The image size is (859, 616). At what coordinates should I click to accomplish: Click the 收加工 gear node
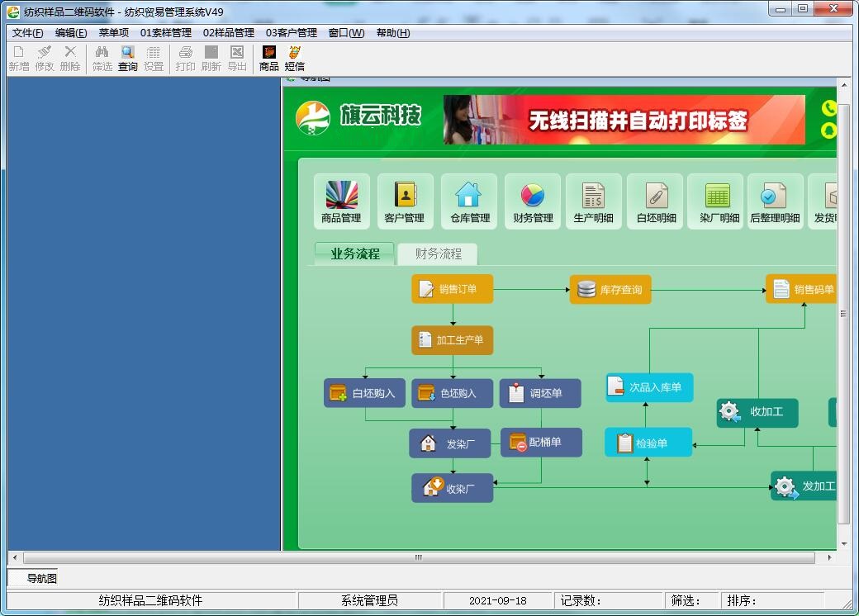pyautogui.click(x=757, y=412)
